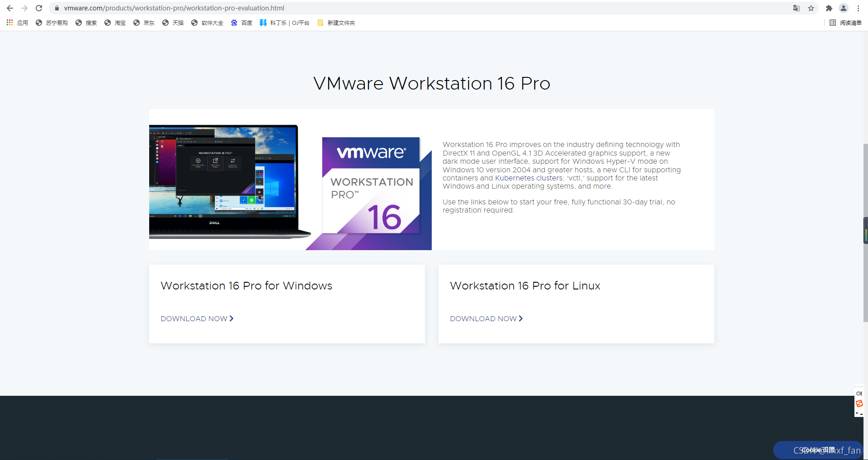Click the Linux download chevron arrow

tap(521, 318)
